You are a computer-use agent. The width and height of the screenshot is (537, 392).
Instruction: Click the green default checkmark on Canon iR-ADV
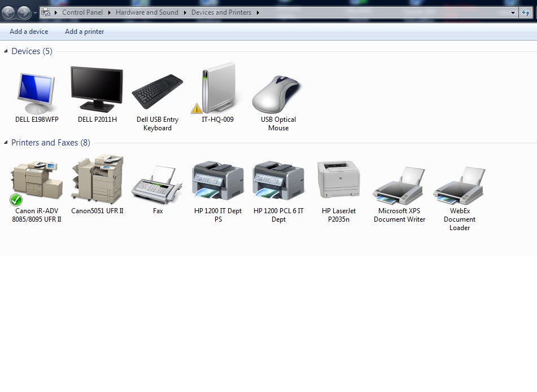(x=16, y=200)
